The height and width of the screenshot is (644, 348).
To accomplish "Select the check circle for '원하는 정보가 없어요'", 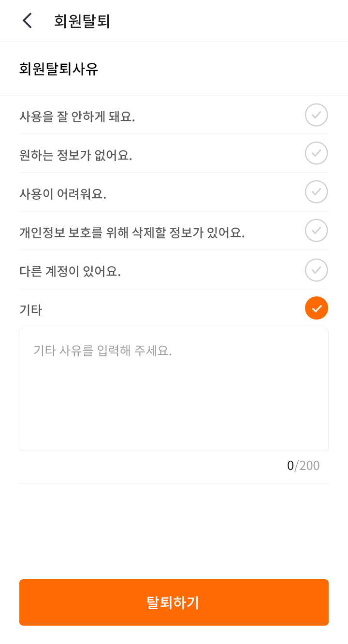I will 316,153.
